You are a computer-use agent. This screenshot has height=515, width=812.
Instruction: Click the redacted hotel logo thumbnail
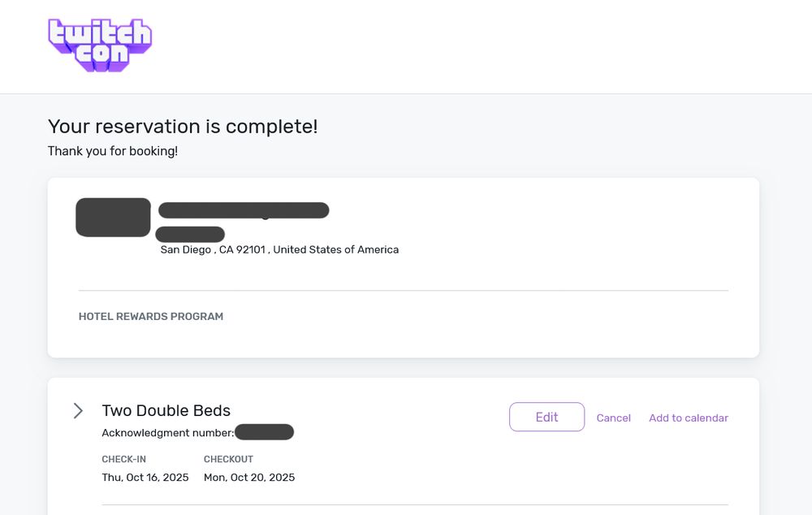[113, 218]
